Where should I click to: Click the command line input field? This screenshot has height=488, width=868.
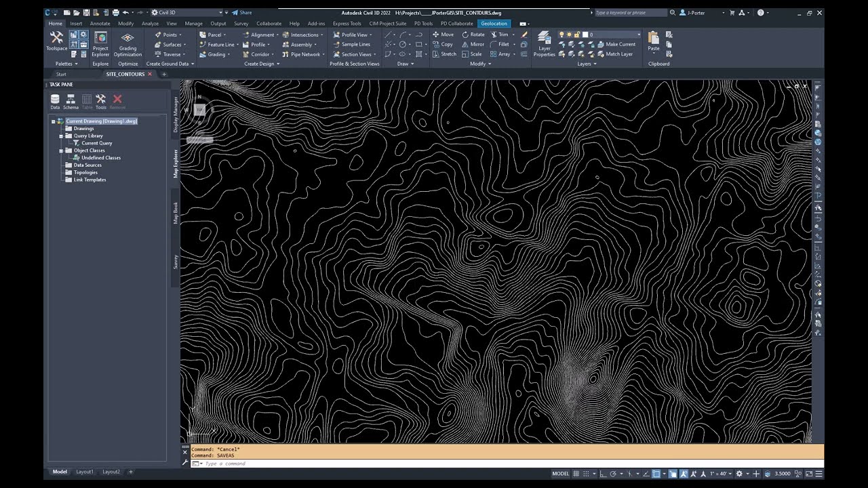point(502,464)
